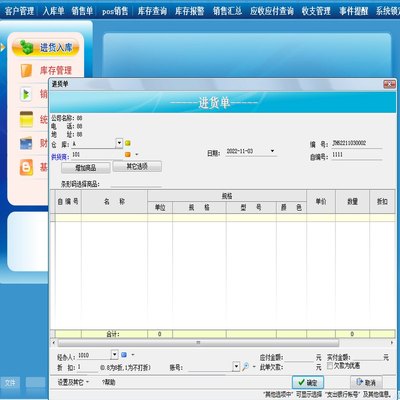The height and width of the screenshot is (400, 400).
Task: Click blue icon beside 经办人 field
Action: click(x=124, y=355)
